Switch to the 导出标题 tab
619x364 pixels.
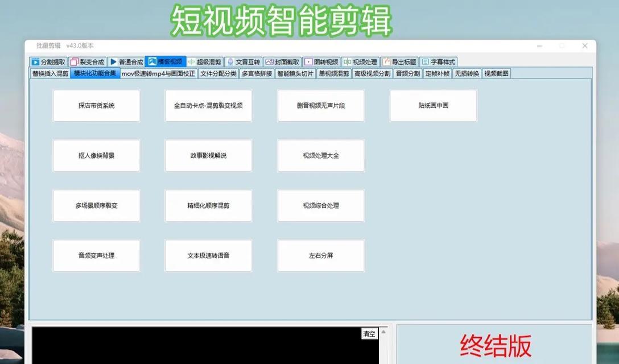(399, 62)
